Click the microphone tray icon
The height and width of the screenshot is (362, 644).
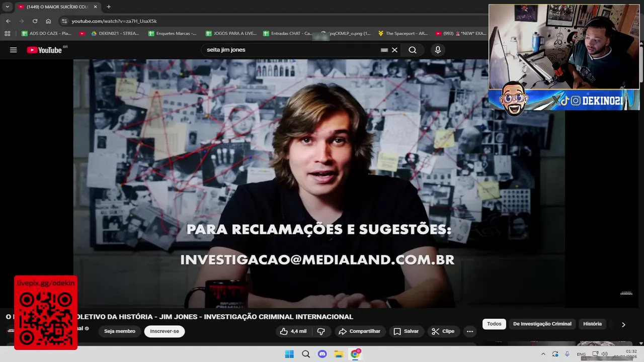pyautogui.click(x=567, y=354)
